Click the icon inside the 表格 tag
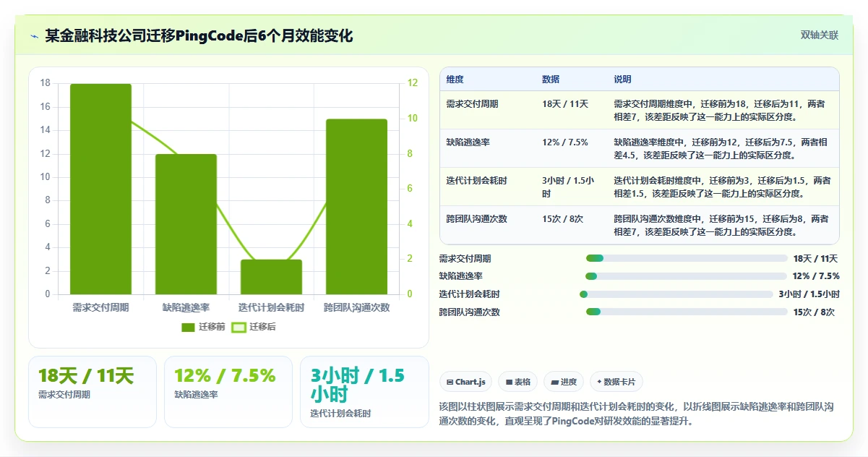The height and width of the screenshot is (457, 868). tap(509, 382)
